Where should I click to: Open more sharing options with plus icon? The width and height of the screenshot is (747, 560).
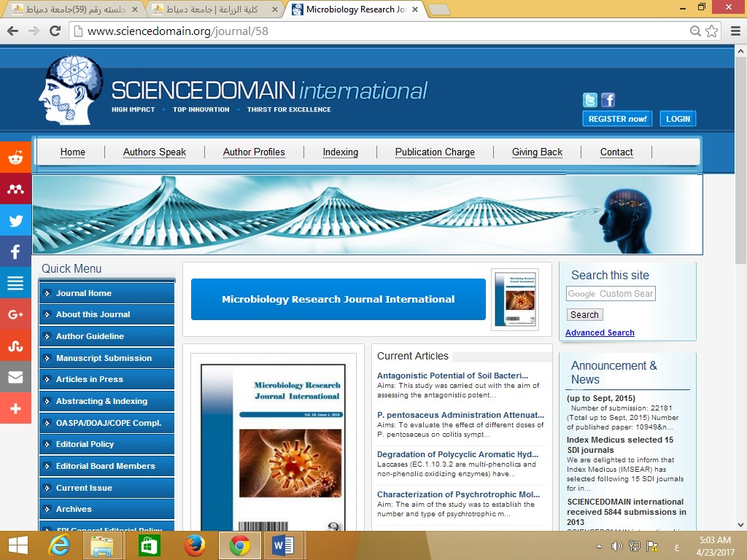pos(15,408)
